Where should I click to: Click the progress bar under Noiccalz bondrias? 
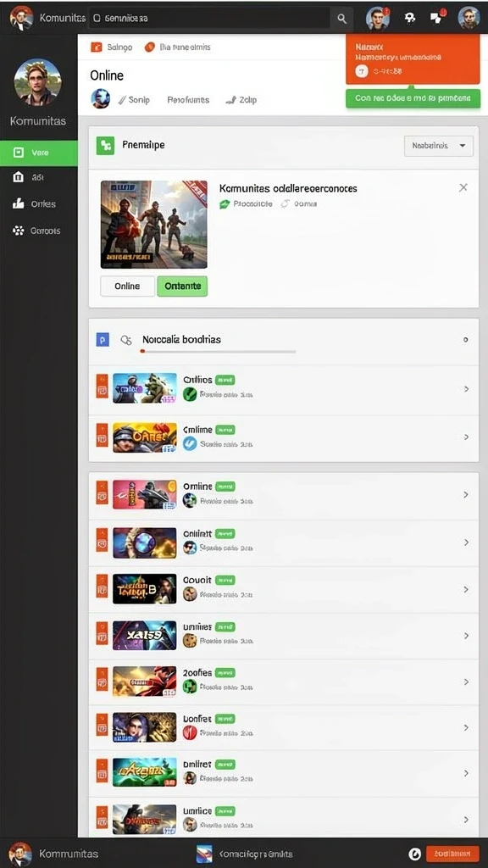(218, 351)
